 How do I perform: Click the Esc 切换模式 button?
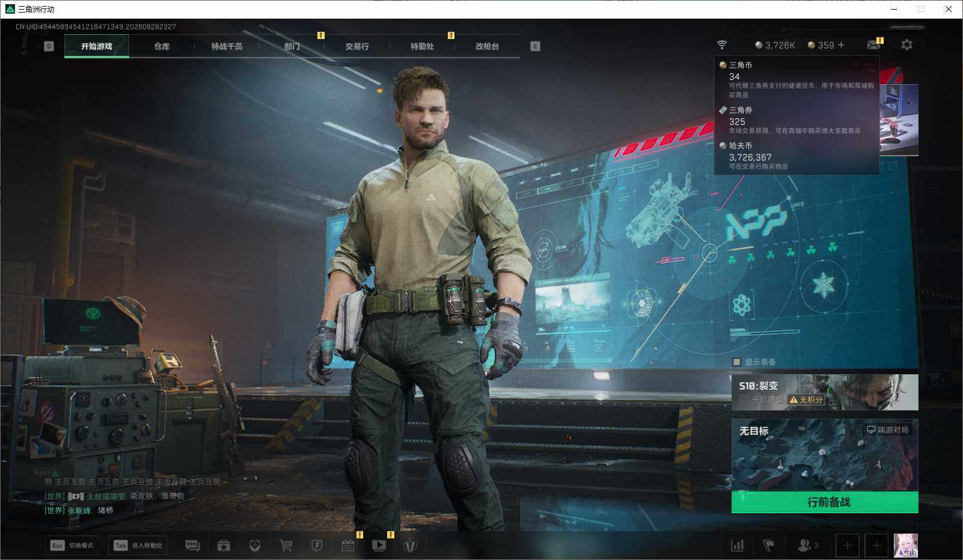pos(72,546)
